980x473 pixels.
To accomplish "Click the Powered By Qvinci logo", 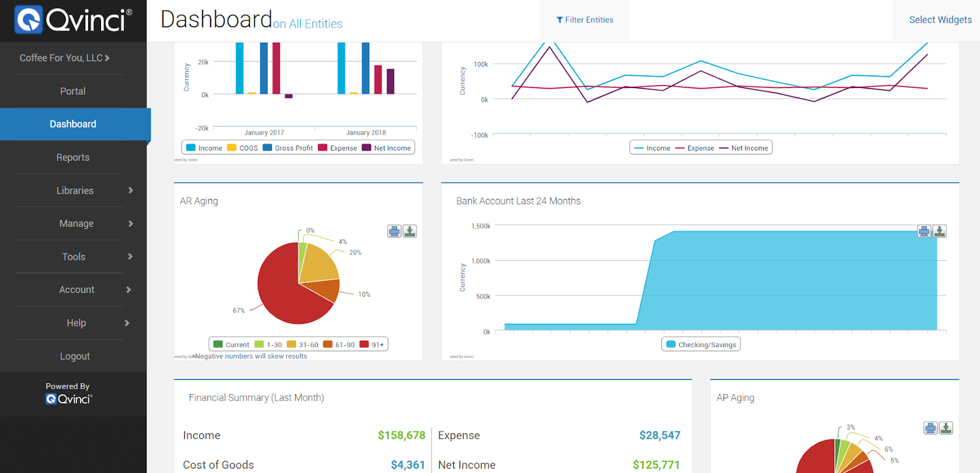I will (69, 399).
